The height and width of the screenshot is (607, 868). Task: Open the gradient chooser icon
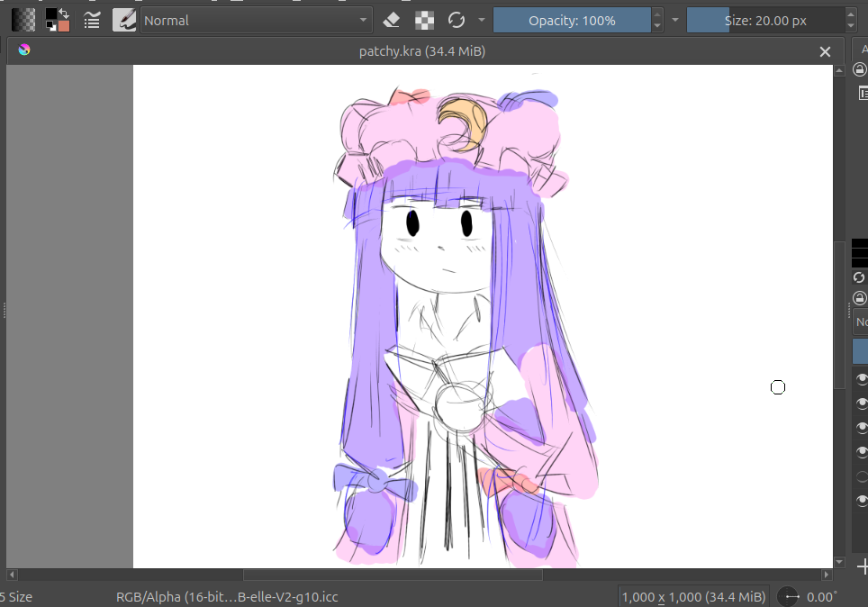23,21
